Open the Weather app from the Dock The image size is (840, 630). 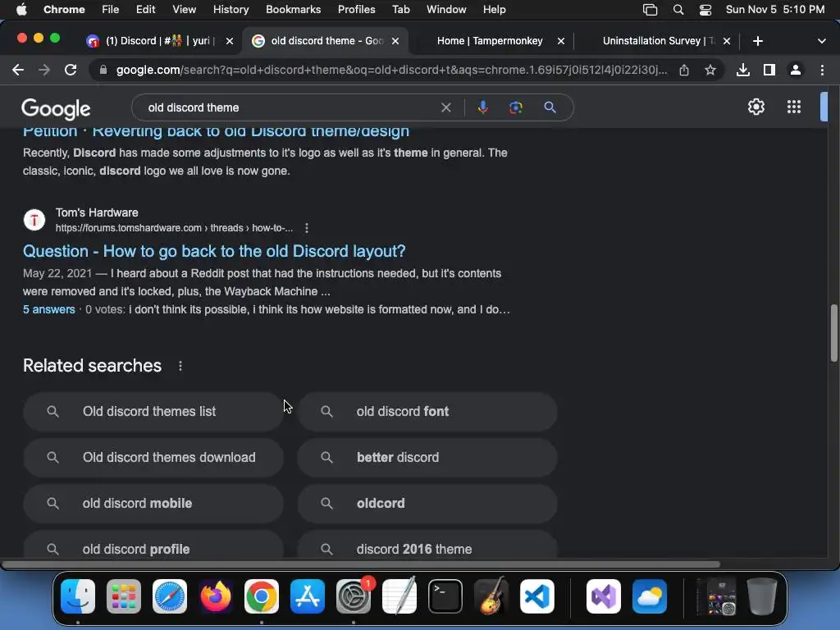[x=650, y=596]
